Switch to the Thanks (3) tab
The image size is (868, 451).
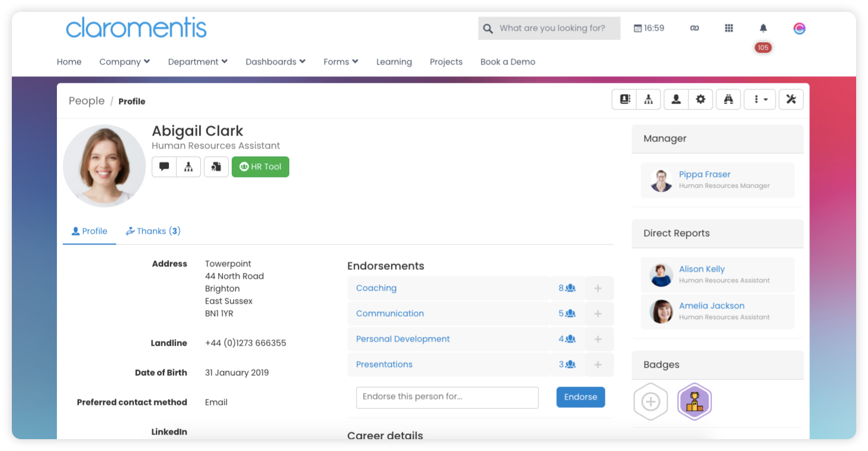click(x=153, y=231)
